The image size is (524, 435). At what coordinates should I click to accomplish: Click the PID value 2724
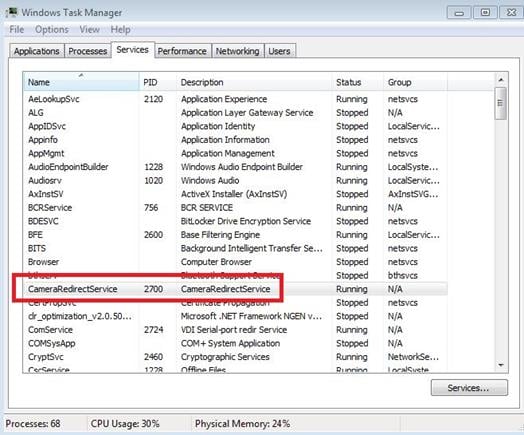(153, 330)
